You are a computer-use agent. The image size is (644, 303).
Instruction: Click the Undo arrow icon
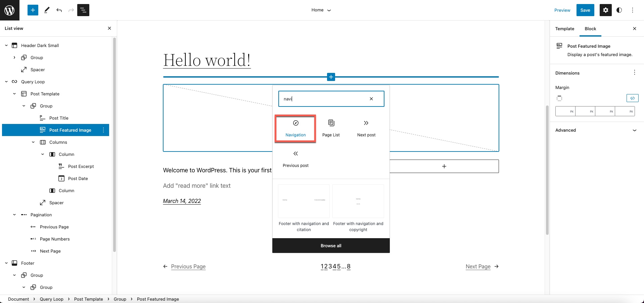59,10
